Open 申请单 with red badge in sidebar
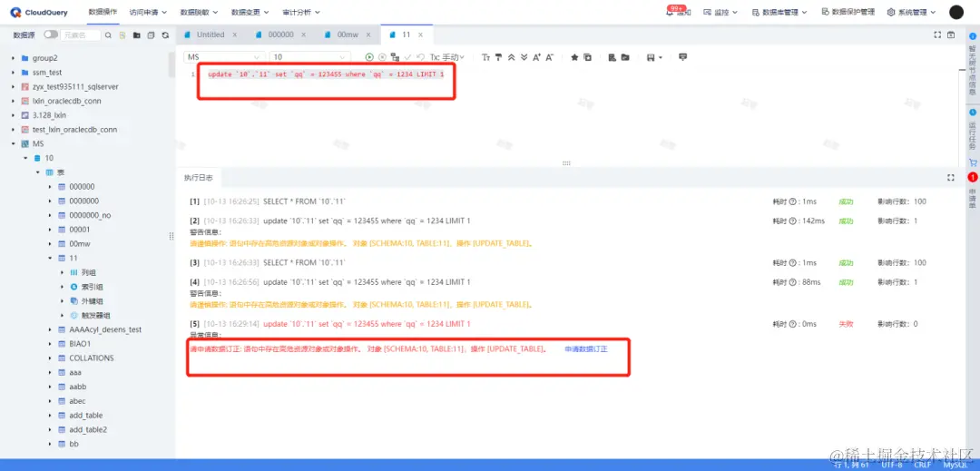The width and height of the screenshot is (980, 471). click(x=973, y=191)
